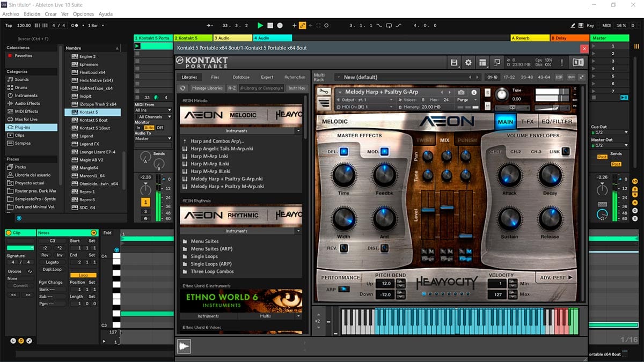Screen dimensions: 644x362
Task: Open the Crear menu
Action: [51, 14]
